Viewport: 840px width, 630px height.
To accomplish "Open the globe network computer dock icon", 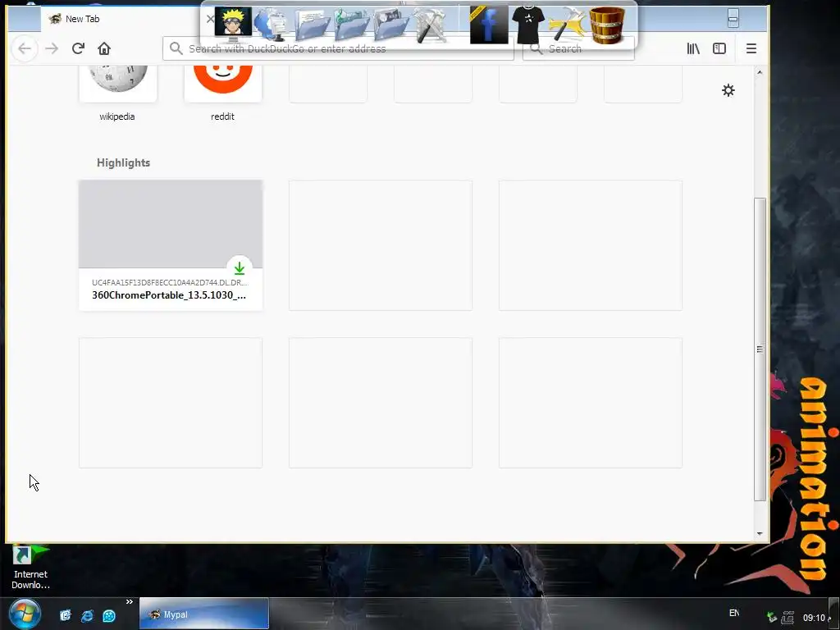I will pyautogui.click(x=272, y=25).
